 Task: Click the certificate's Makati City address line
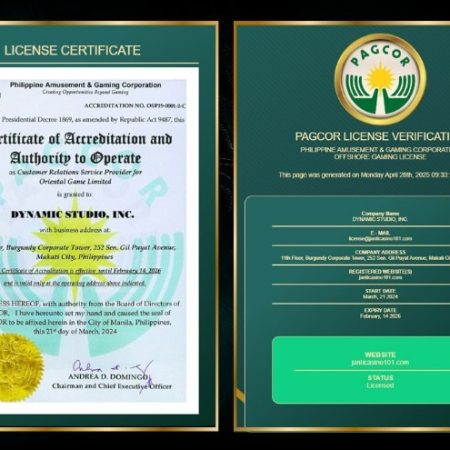[x=75, y=257]
